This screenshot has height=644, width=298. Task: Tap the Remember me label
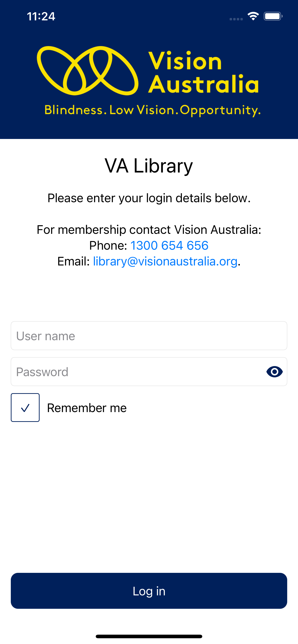click(87, 408)
